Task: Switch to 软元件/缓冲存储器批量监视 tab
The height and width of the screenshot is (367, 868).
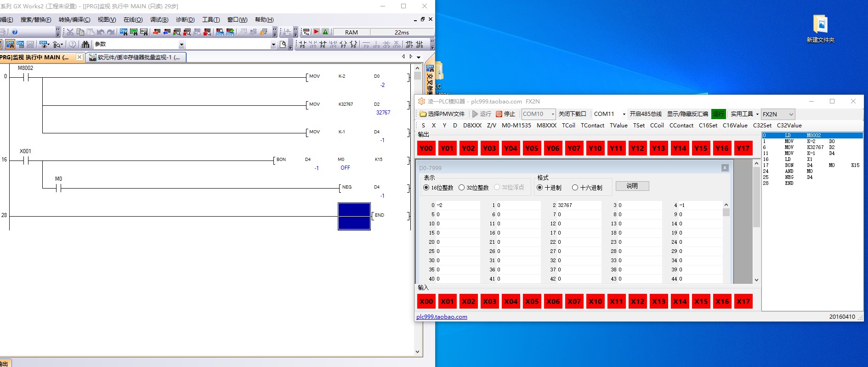Action: tap(136, 57)
